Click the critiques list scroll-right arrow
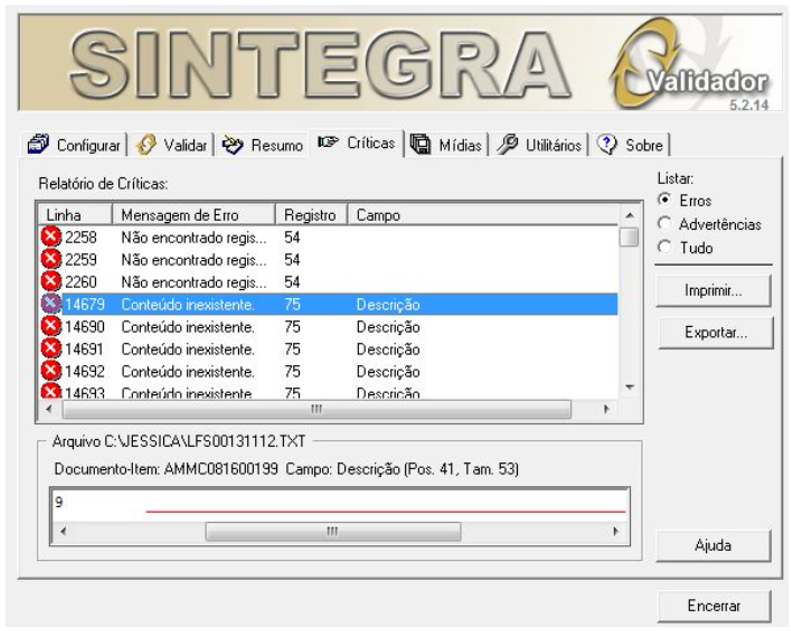The height and width of the screenshot is (631, 791). click(607, 409)
